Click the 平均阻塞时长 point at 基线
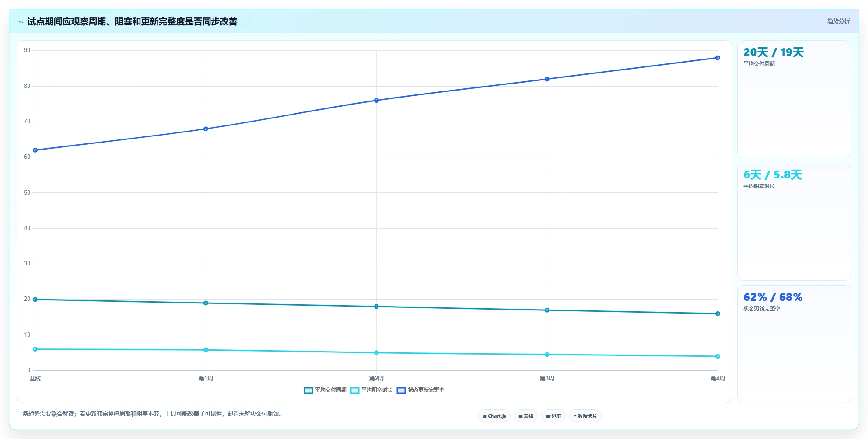The height and width of the screenshot is (439, 868). (x=35, y=349)
